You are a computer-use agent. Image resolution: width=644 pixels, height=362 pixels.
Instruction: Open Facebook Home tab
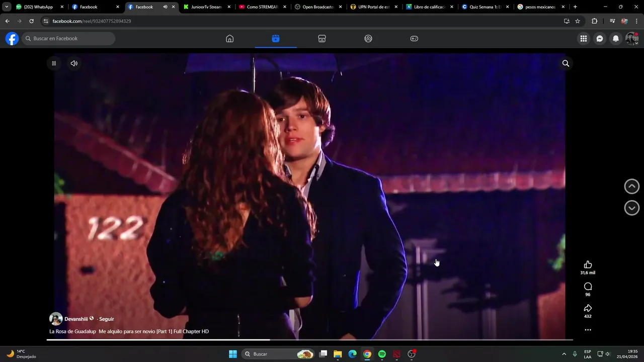pyautogui.click(x=229, y=39)
